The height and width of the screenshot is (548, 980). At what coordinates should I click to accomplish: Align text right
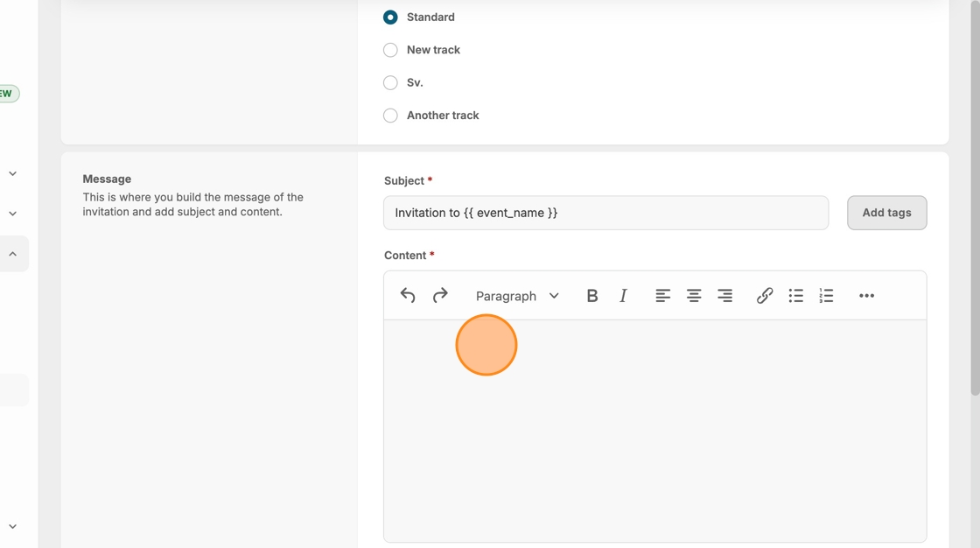(724, 296)
